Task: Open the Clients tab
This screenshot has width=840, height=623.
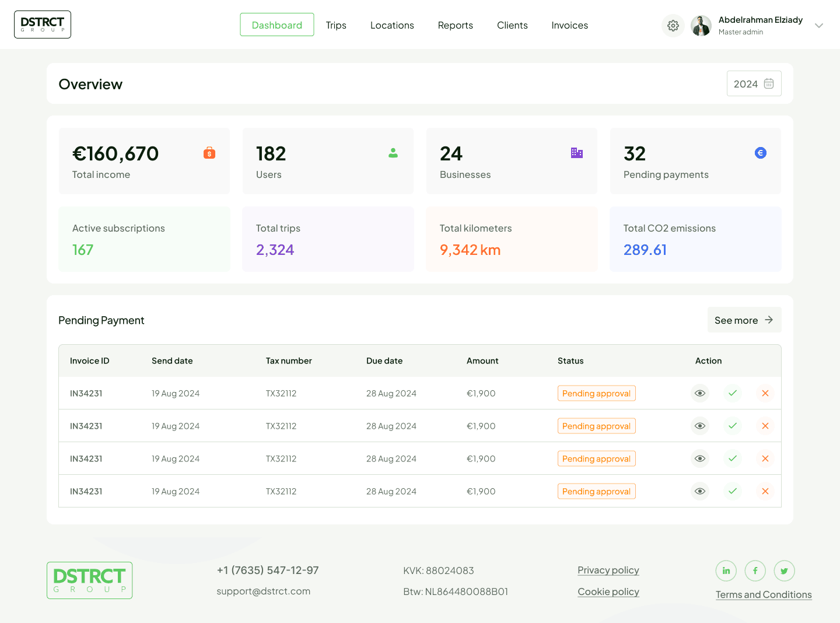Action: [512, 25]
